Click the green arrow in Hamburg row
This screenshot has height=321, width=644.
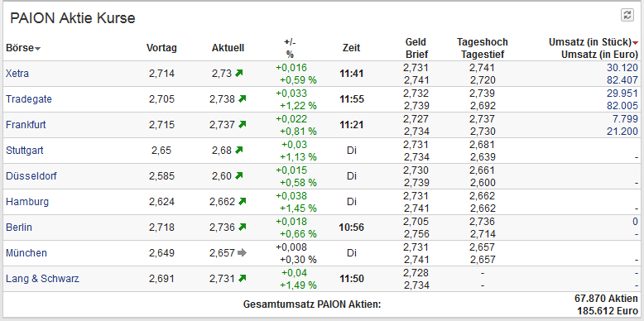[243, 201]
